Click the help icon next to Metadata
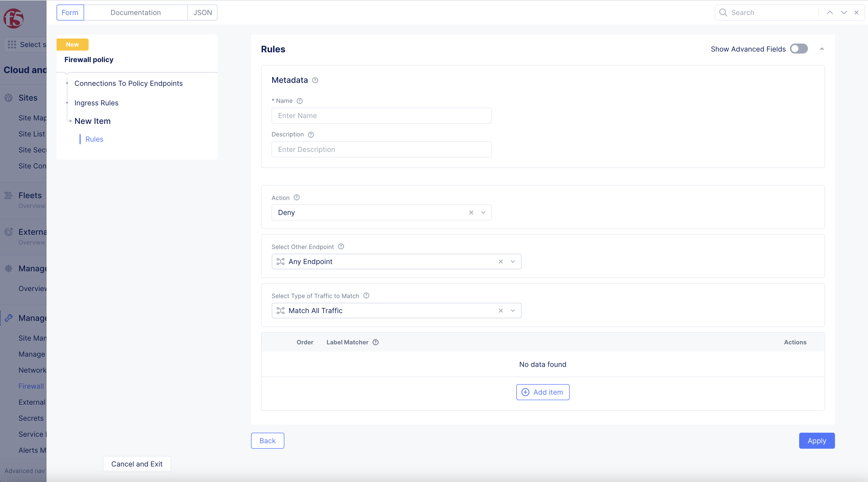Screen dimensions: 868x482 [315, 80]
